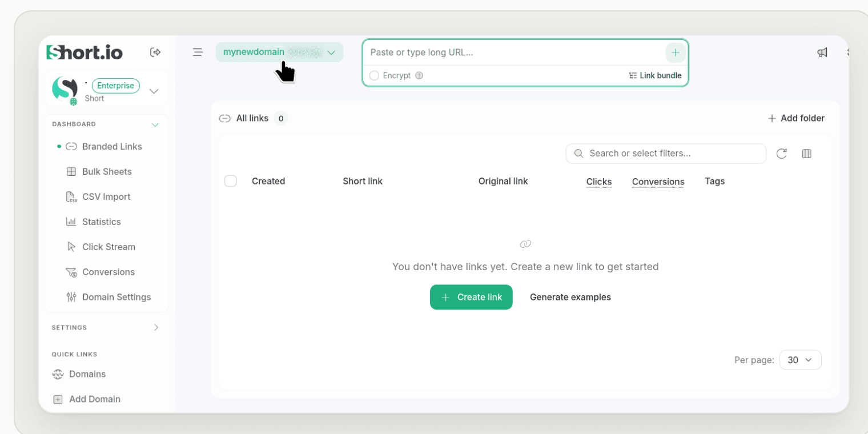
Task: Click the Domain Settings sliders icon
Action: click(71, 297)
